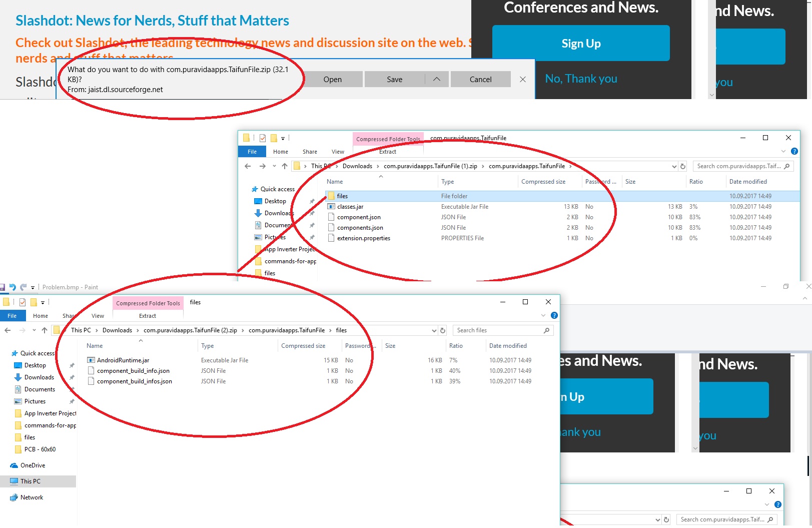This screenshot has height=528, width=812.
Task: Go back in the files Explorer window
Action: coord(8,330)
